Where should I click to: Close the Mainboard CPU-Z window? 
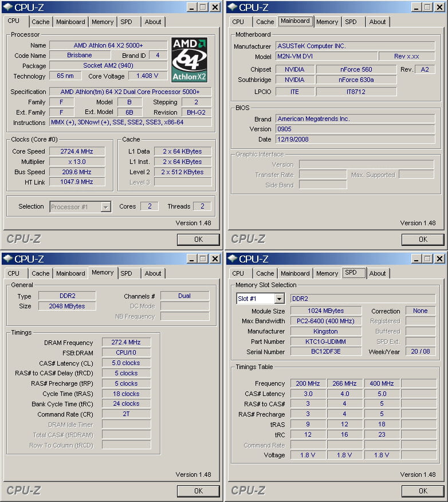[440, 7]
